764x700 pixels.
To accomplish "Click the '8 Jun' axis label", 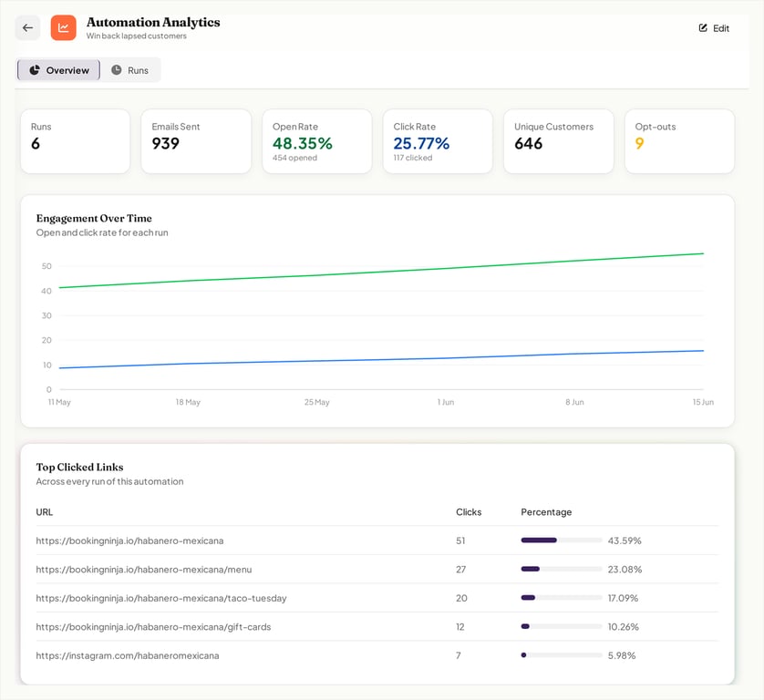I will click(574, 402).
